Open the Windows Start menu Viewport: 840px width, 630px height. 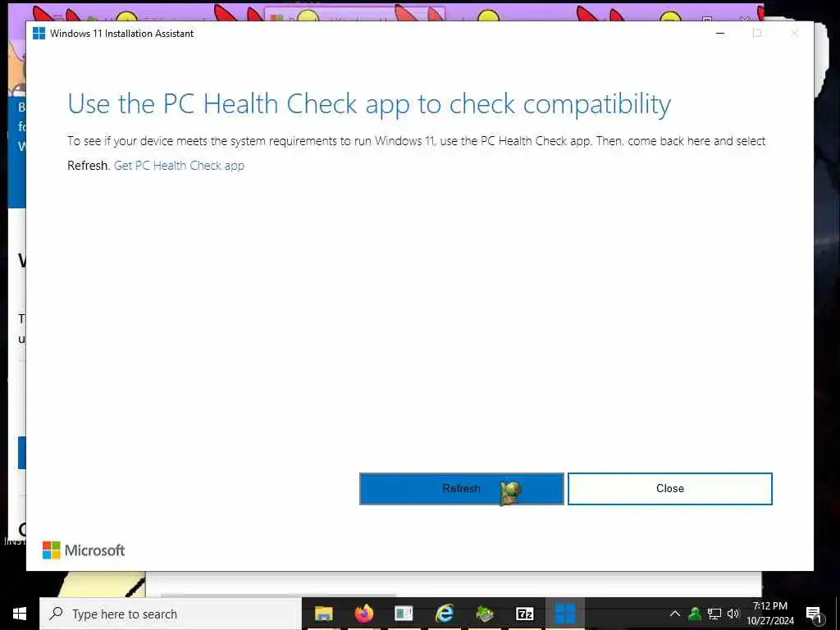[20, 614]
